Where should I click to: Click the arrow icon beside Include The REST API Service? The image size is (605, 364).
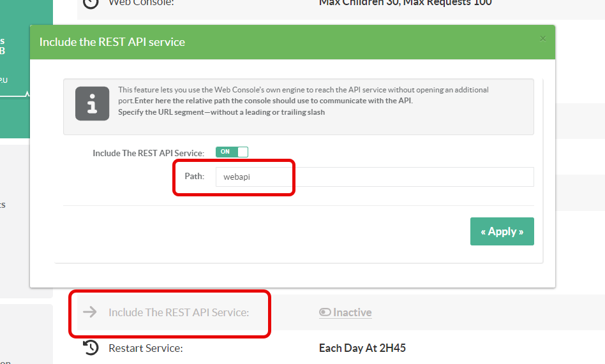click(x=90, y=312)
